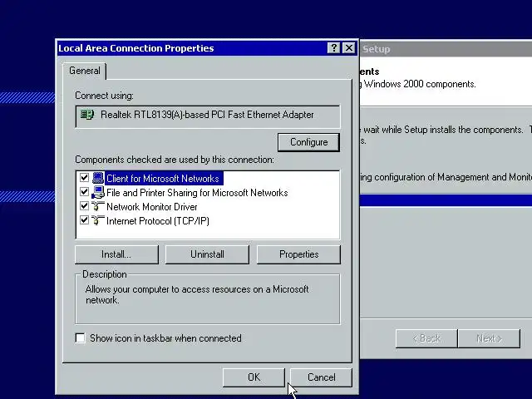Click the Network Monitor Driver protocol icon
The width and height of the screenshot is (532, 399).
click(98, 207)
